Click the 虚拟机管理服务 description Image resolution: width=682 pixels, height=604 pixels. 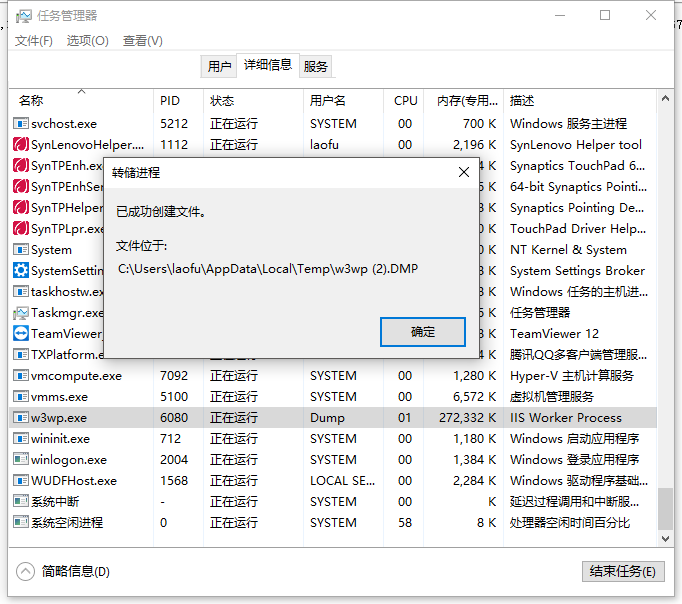[552, 397]
